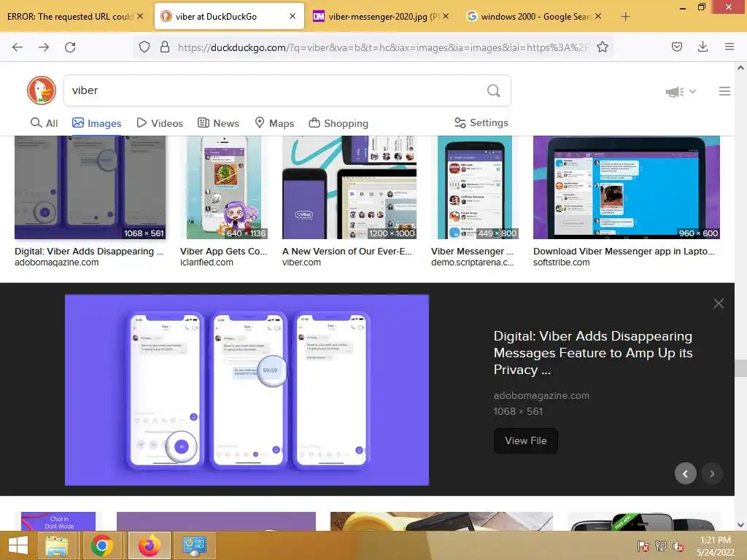Open the DuckDuckGo side menu hamburger
This screenshot has height=560, width=747.
[x=724, y=91]
